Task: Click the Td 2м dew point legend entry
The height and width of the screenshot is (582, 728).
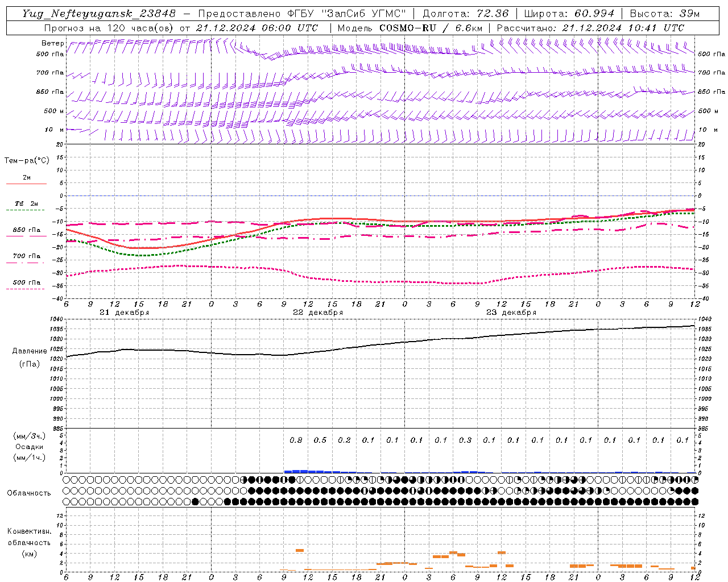Action: click(26, 203)
